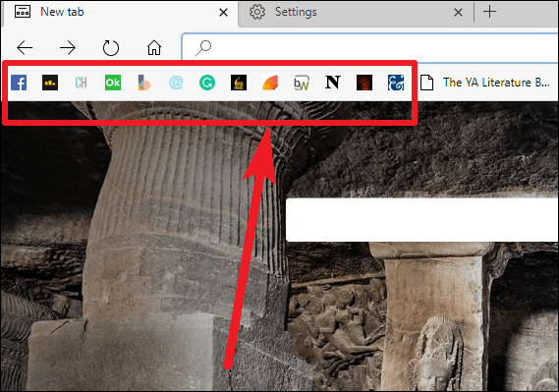Open the dark red square favorite icon
The width and height of the screenshot is (559, 392).
[364, 83]
